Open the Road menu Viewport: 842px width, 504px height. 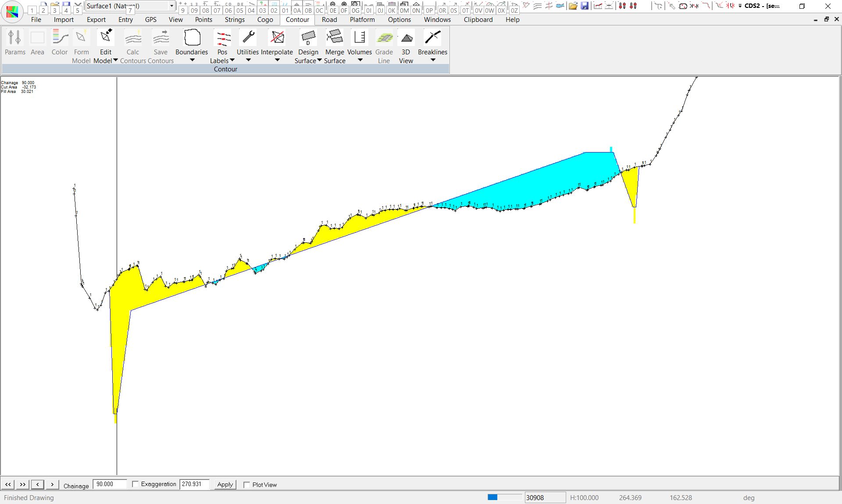329,20
